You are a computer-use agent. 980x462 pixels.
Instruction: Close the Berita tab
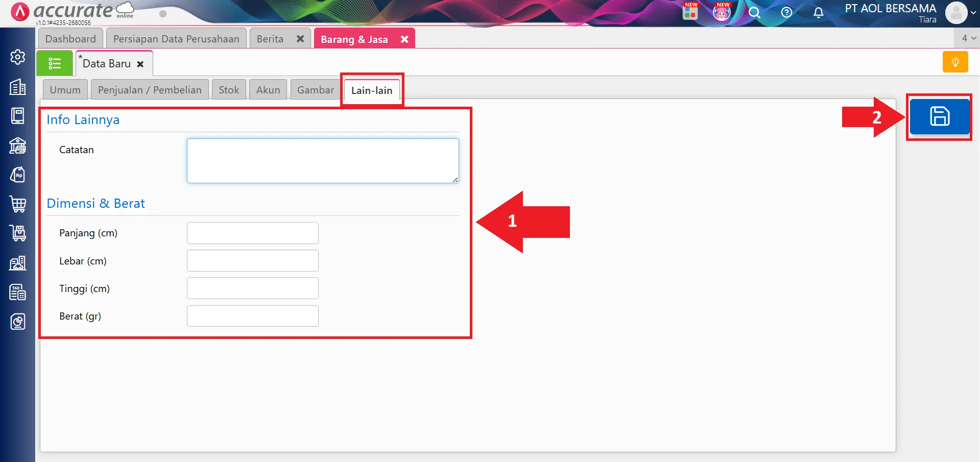point(300,39)
